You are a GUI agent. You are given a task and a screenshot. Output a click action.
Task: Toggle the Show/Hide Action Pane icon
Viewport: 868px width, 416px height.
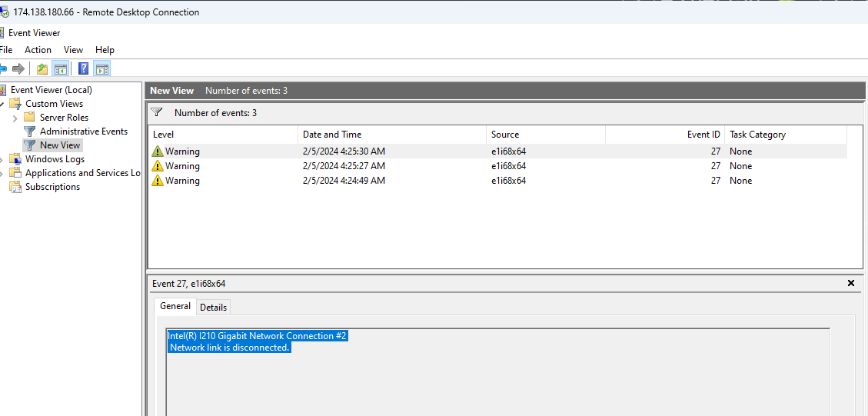pyautogui.click(x=101, y=69)
